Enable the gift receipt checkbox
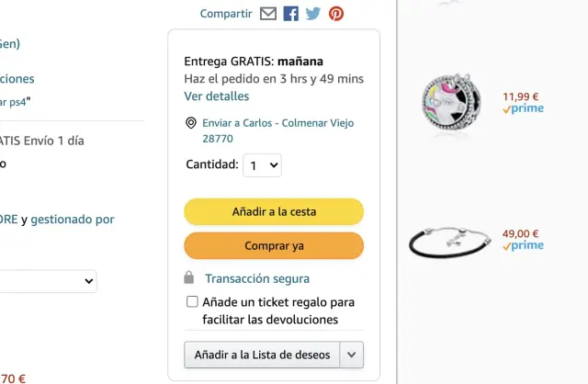Image resolution: width=588 pixels, height=384 pixels. 192,301
